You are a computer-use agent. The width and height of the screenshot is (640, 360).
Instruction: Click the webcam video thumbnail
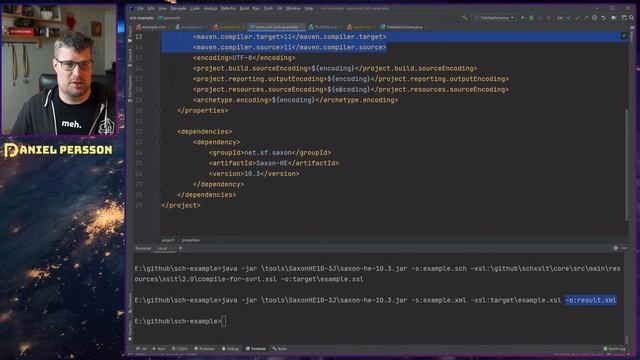tap(59, 69)
